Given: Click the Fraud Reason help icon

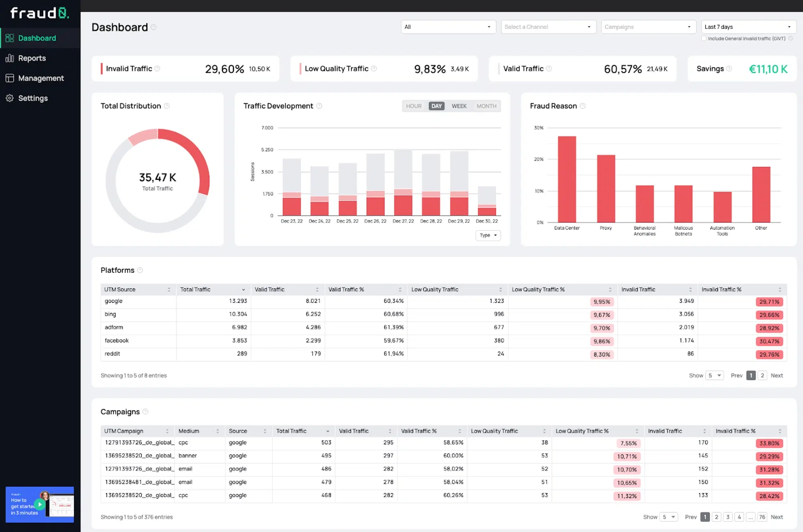Looking at the screenshot, I should (583, 106).
